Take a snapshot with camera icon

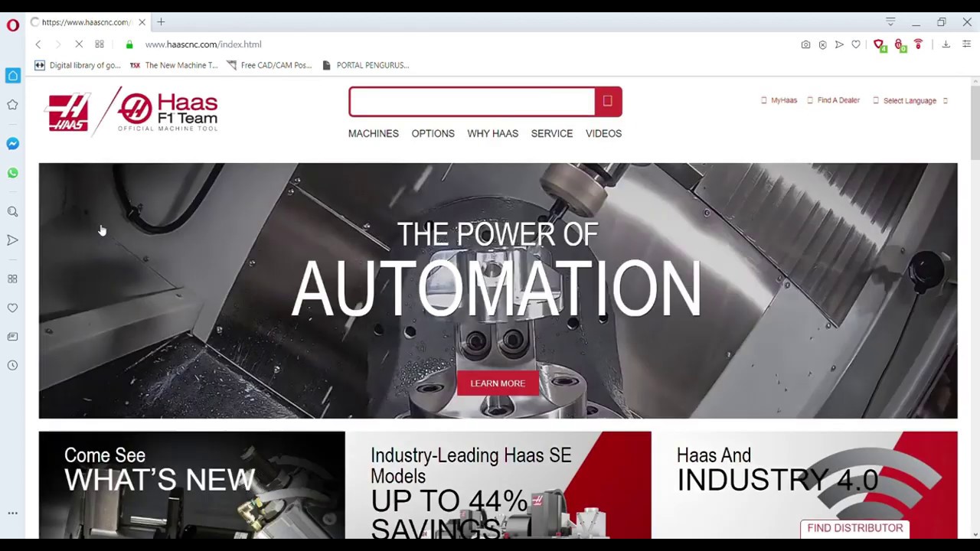(x=805, y=44)
